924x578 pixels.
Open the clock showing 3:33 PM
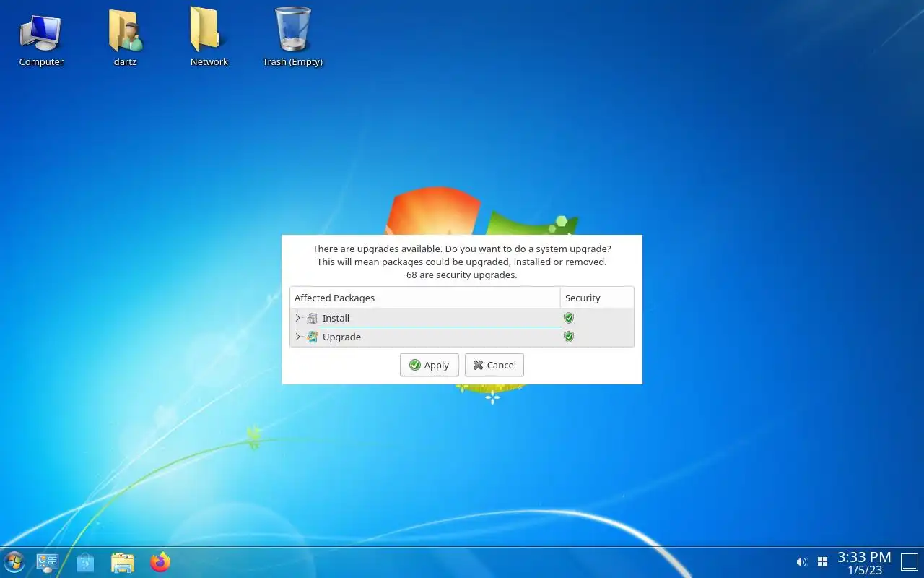(x=864, y=563)
